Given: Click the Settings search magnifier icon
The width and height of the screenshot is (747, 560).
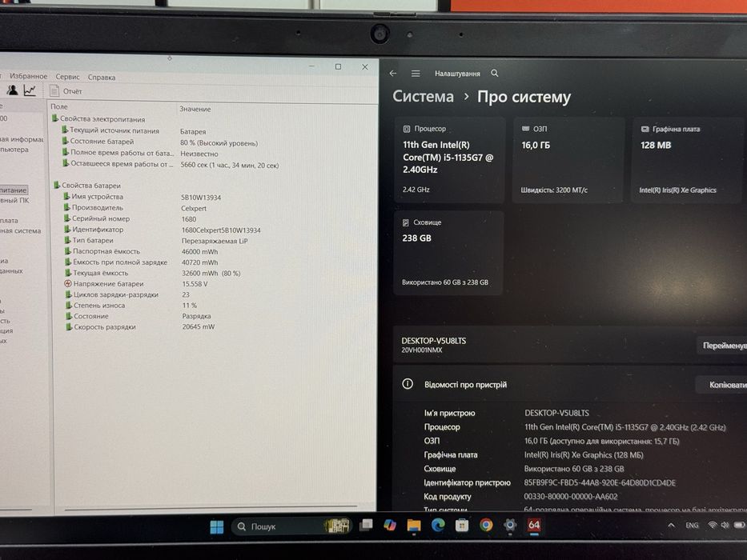Looking at the screenshot, I should (495, 74).
